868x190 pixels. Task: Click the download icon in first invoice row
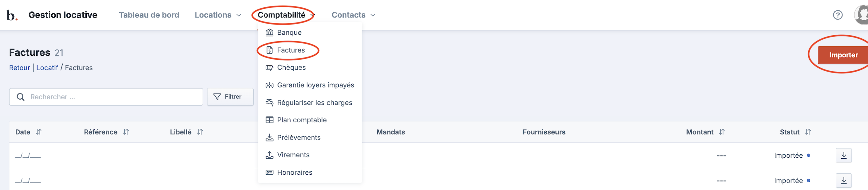tap(843, 155)
